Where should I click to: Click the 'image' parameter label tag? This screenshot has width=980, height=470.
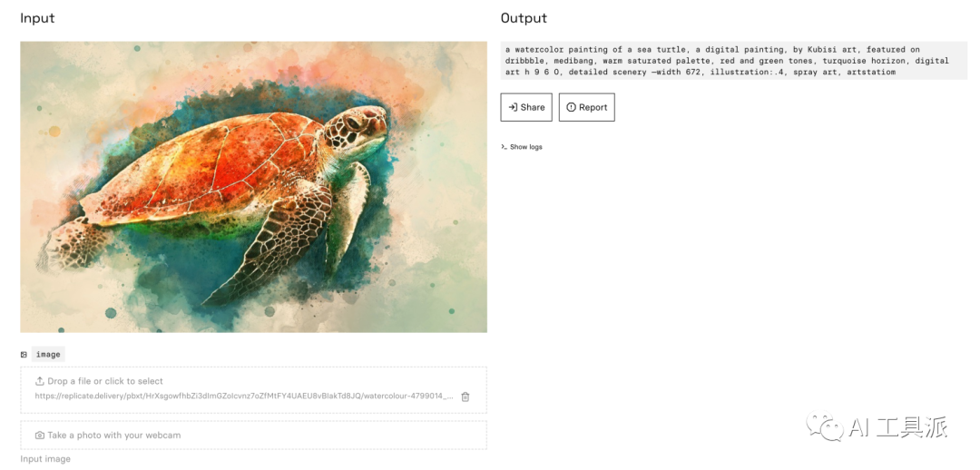point(48,355)
